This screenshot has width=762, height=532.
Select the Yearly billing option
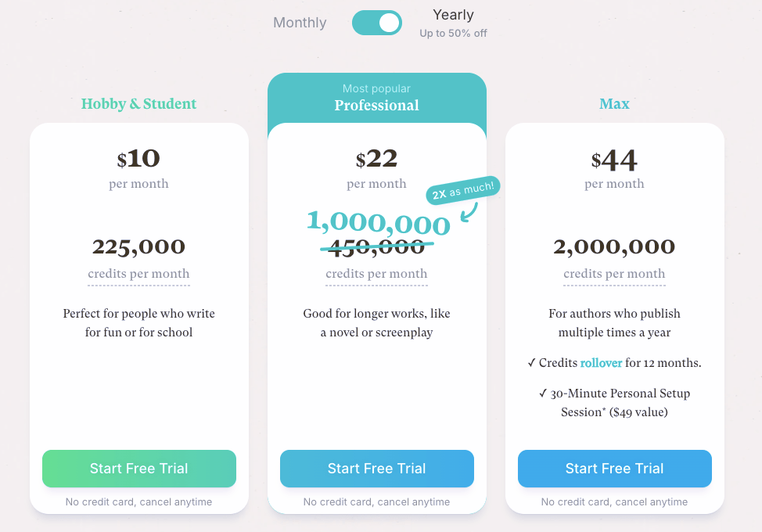[x=453, y=15]
